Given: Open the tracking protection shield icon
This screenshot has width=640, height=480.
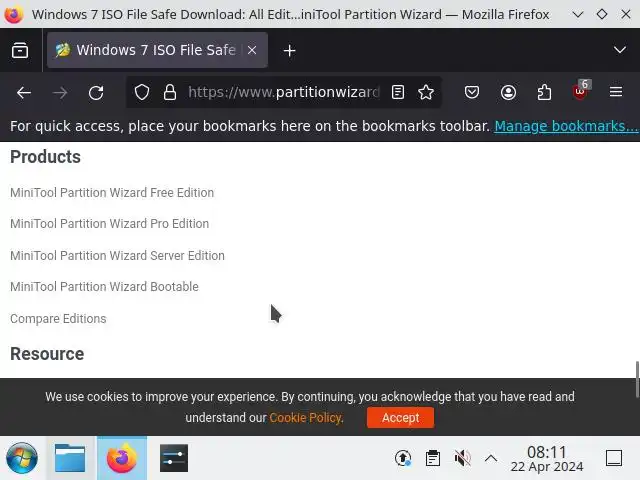Looking at the screenshot, I should [142, 92].
